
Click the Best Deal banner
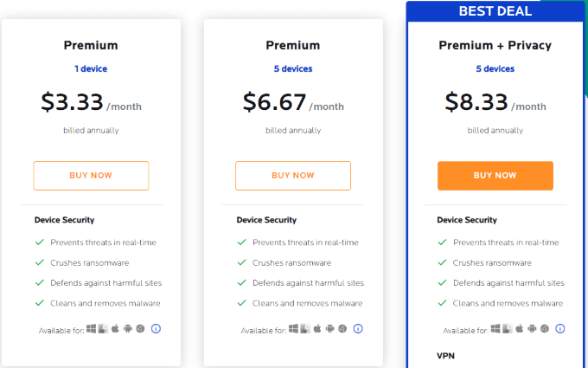click(495, 12)
